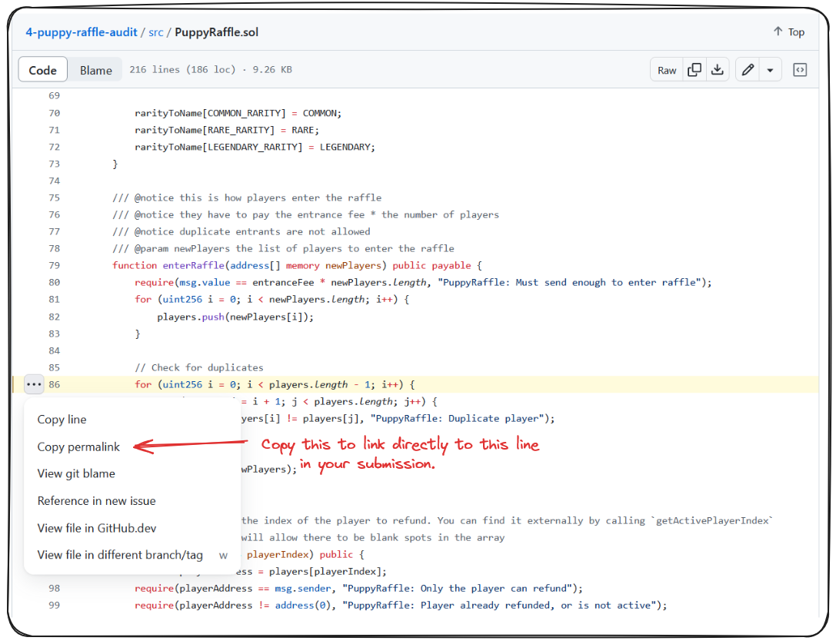The height and width of the screenshot is (644, 836).
Task: Click line number 99 in gutter
Action: 54,605
